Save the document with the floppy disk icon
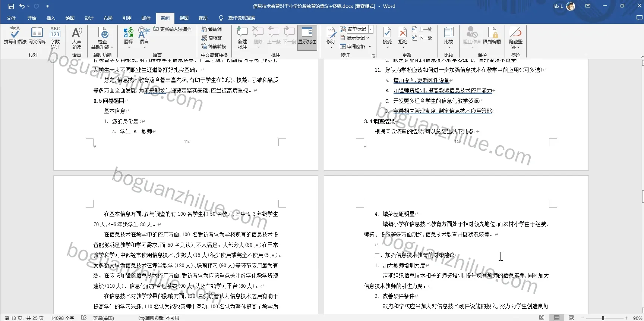 pyautogui.click(x=11, y=6)
